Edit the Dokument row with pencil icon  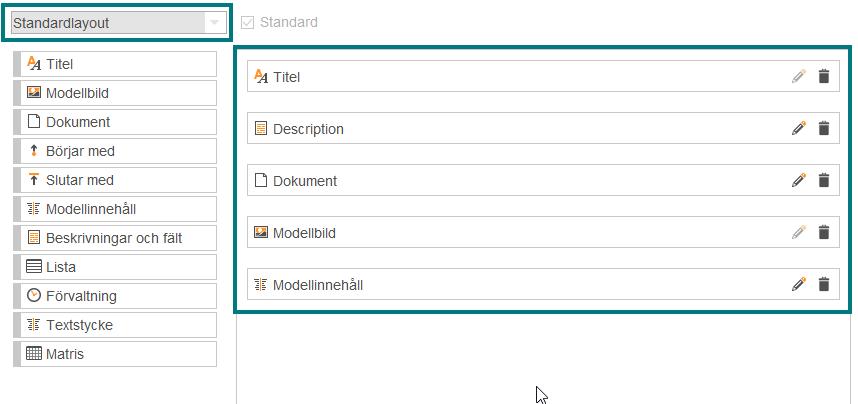click(799, 180)
